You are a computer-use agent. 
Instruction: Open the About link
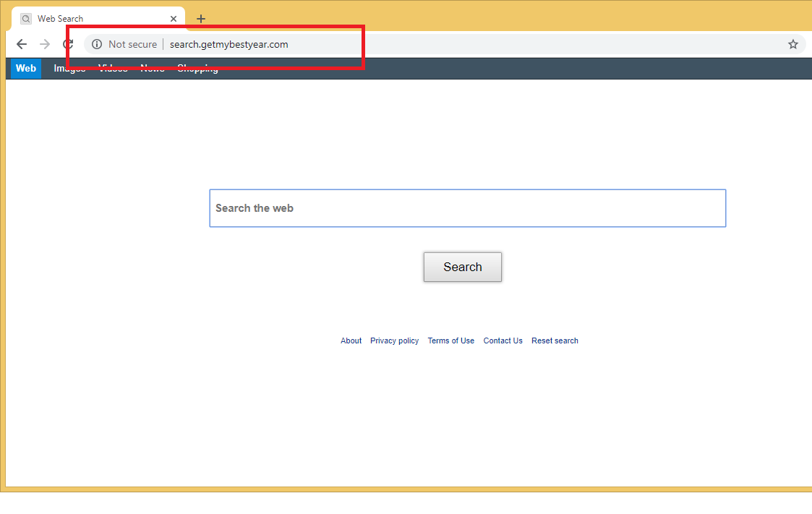click(x=351, y=340)
